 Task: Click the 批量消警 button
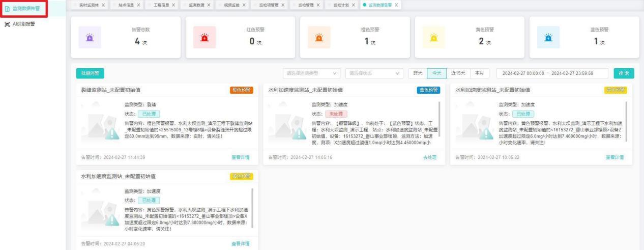[x=90, y=73]
